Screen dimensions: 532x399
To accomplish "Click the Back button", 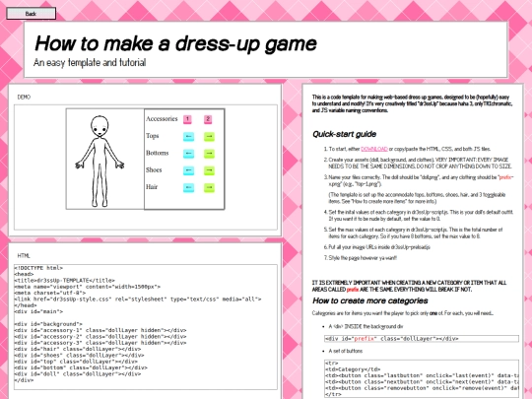I will click(x=32, y=14).
